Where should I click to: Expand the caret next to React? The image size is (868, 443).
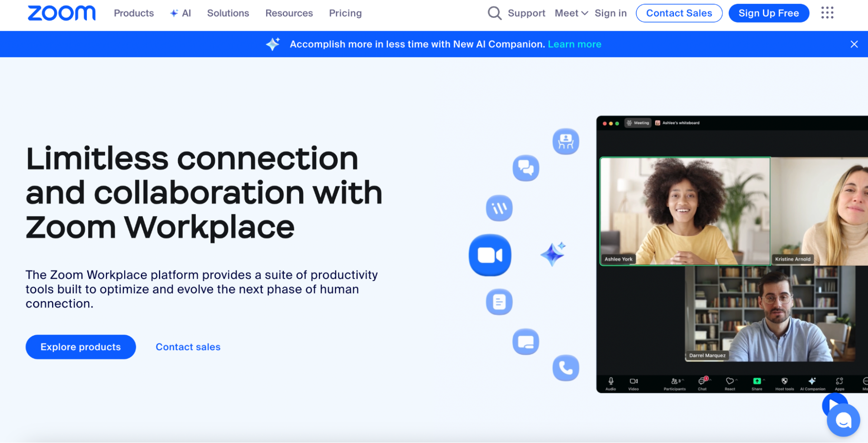[x=736, y=380]
